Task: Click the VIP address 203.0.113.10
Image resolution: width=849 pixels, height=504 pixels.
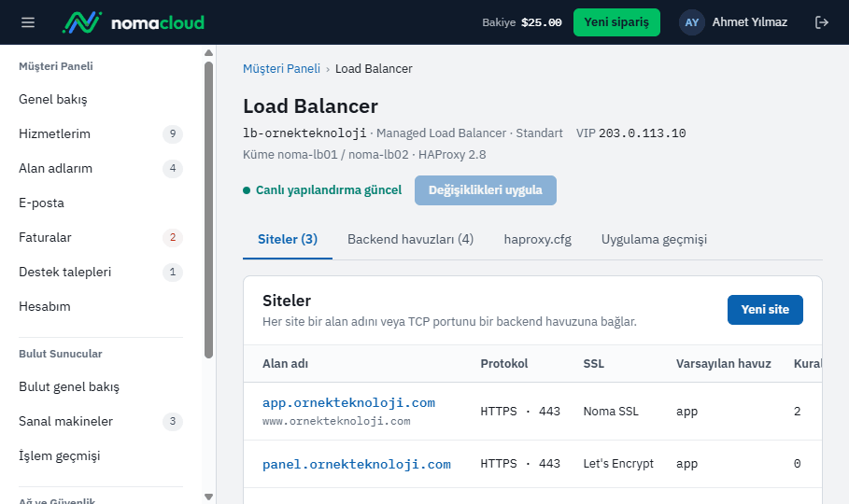Action: coord(643,133)
